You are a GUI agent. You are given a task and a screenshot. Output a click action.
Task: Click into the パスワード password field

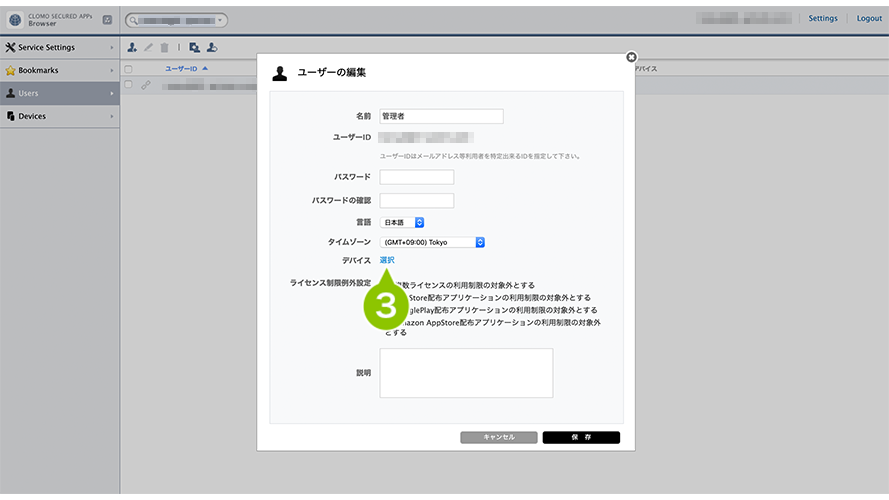416,177
